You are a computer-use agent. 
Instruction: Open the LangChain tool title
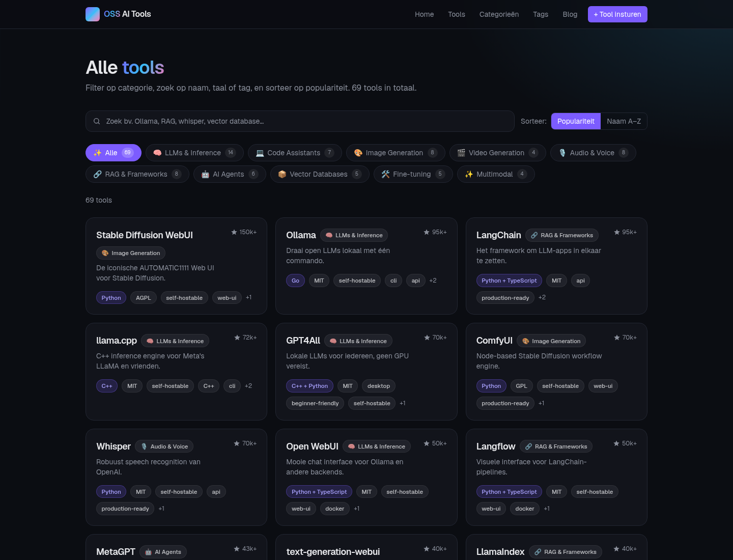[x=499, y=235]
